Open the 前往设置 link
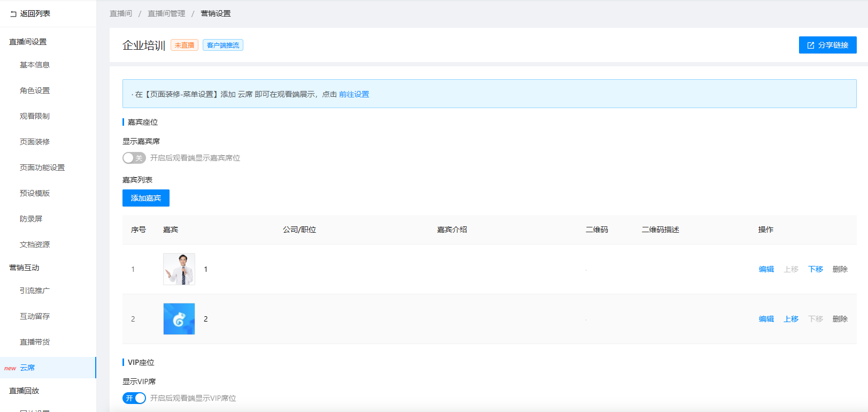The height and width of the screenshot is (412, 868). pyautogui.click(x=354, y=94)
